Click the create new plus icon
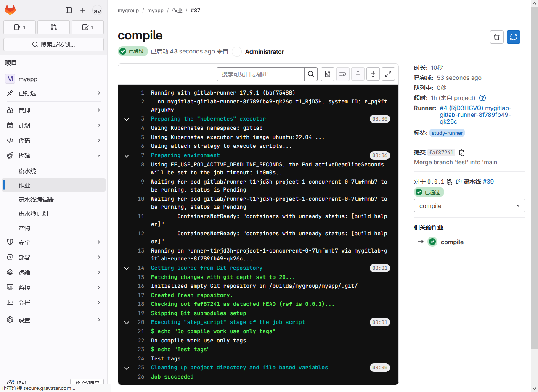538x392 pixels. pos(83,10)
